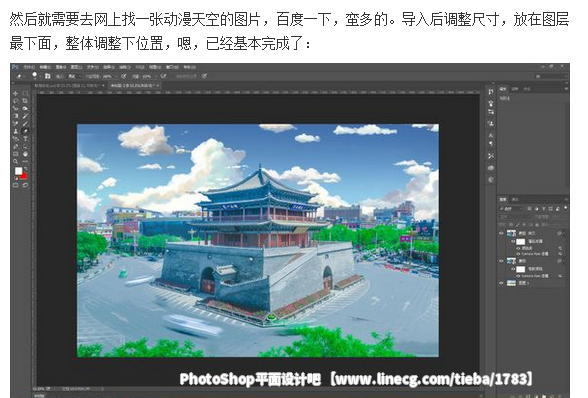The width and height of the screenshot is (588, 398).
Task: Switch to the Channels panel tab
Action: [x=515, y=199]
